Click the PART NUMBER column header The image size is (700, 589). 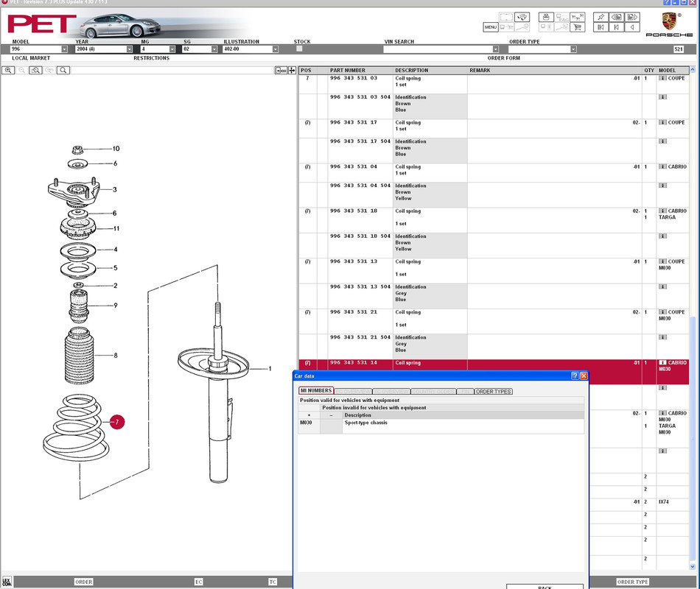click(x=347, y=71)
